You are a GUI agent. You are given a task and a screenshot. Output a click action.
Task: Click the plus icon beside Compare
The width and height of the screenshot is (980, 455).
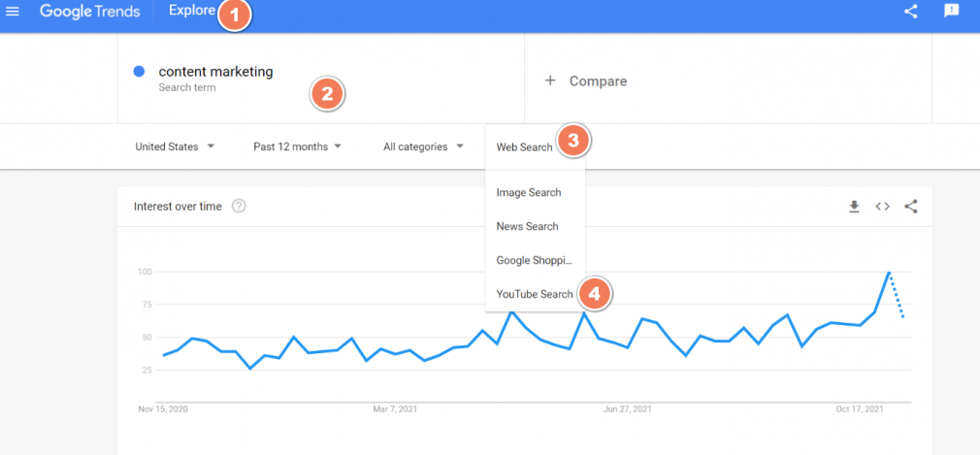550,81
